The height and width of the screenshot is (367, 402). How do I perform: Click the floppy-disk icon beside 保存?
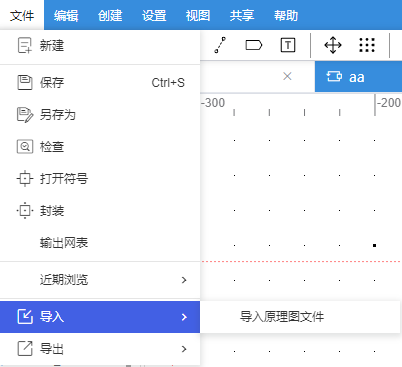pos(25,83)
